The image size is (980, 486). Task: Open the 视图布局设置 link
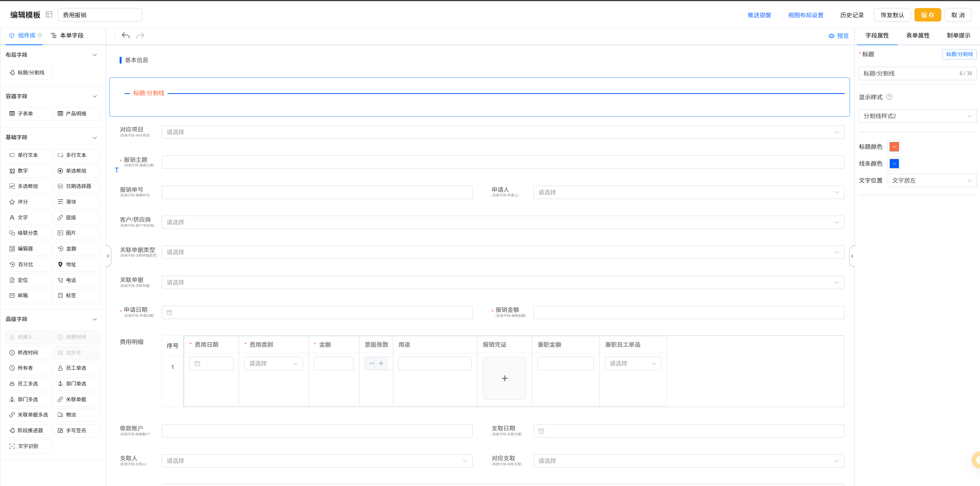point(806,15)
